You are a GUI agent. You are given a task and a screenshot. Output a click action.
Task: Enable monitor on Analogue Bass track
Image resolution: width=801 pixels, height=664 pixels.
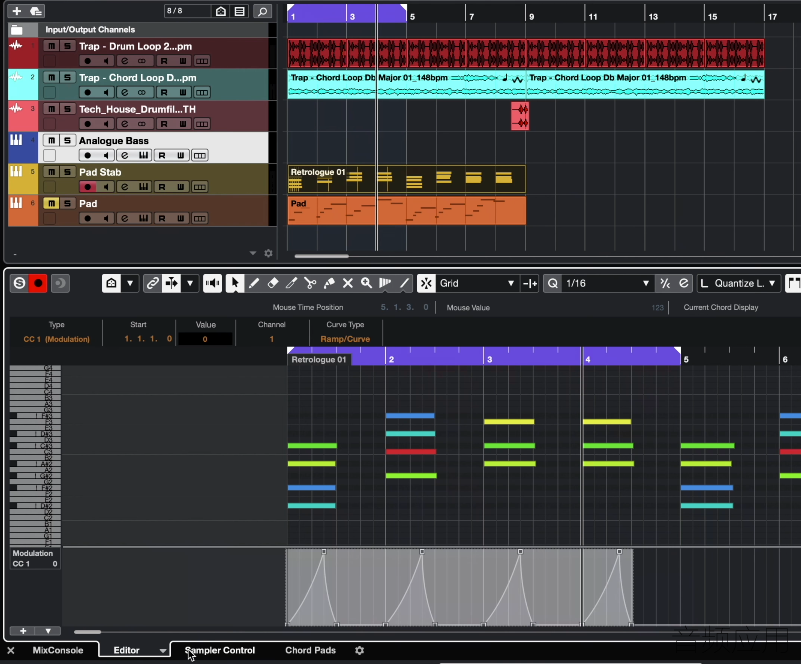(x=106, y=155)
